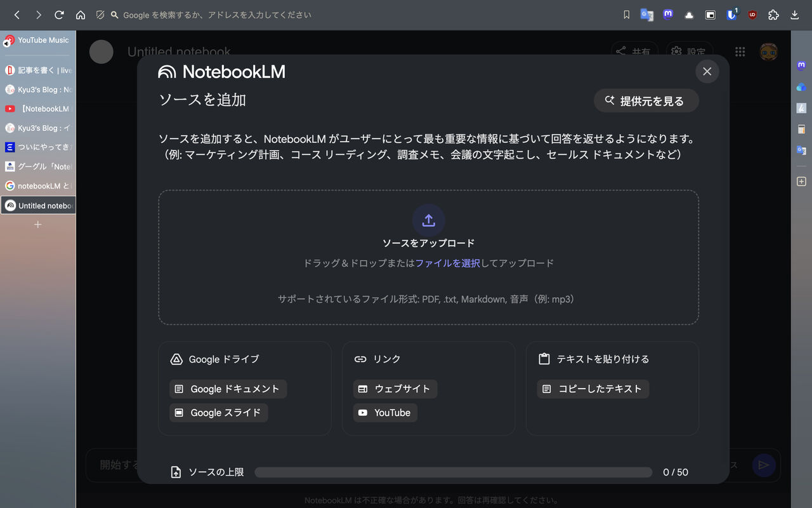
Task: Switch to the notebookLM Google search tab
Action: tap(38, 186)
